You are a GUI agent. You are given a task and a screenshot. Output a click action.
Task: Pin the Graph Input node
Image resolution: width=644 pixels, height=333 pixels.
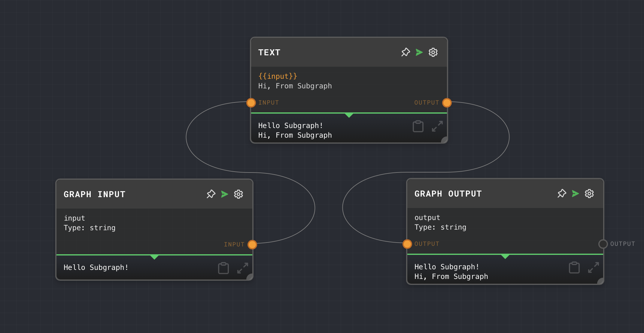coord(211,194)
